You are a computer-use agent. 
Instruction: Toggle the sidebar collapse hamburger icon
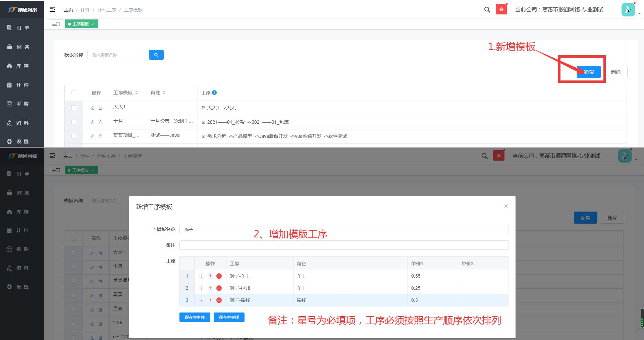click(52, 10)
